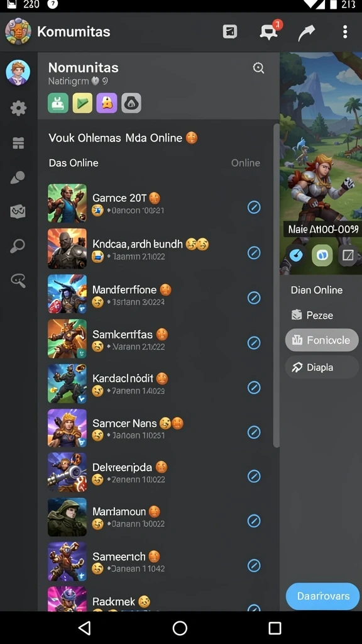Tap the Android recent apps button
This screenshot has height=644, width=362.
(275, 628)
